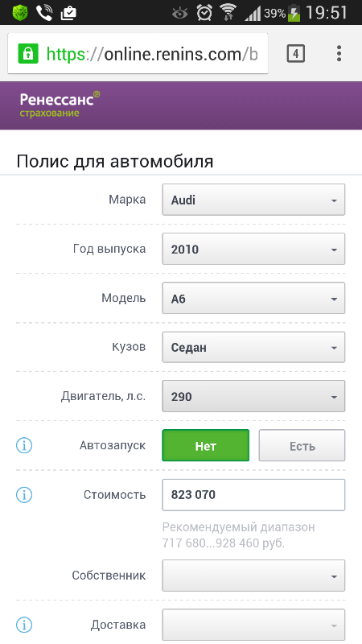This screenshot has height=644, width=362.
Task: Expand the empty Собственник dropdown
Action: (253, 576)
